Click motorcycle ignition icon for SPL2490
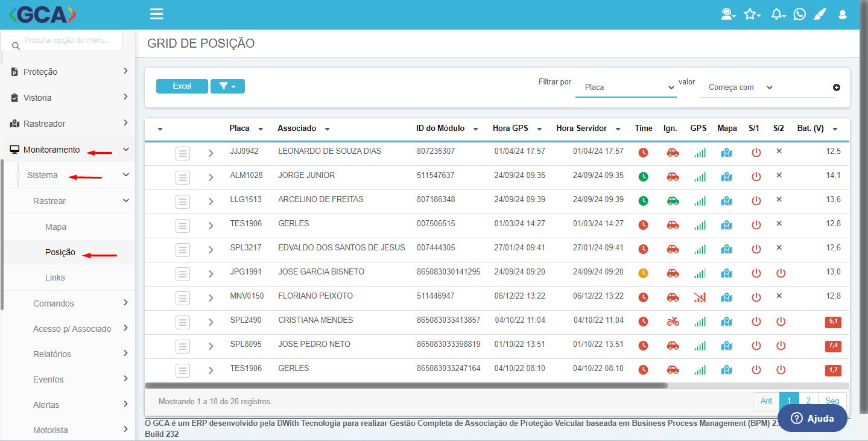The height and width of the screenshot is (441, 868). 673,322
